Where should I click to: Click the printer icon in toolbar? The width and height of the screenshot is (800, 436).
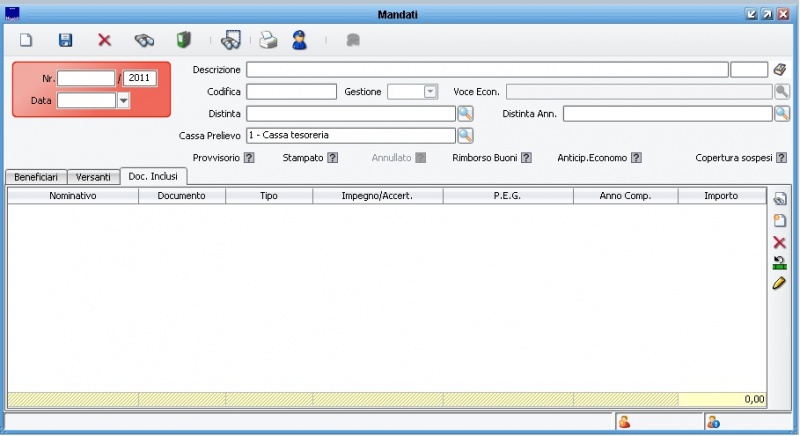coord(268,40)
